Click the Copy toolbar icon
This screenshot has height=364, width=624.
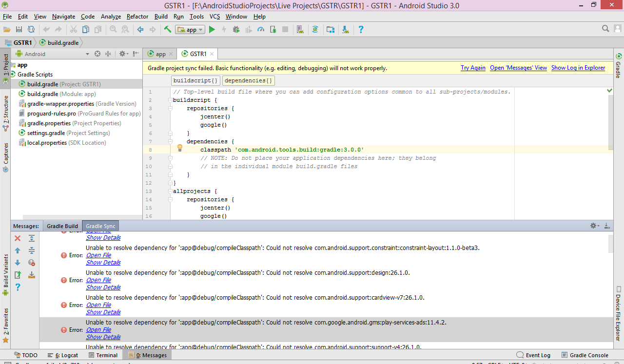tap(86, 30)
